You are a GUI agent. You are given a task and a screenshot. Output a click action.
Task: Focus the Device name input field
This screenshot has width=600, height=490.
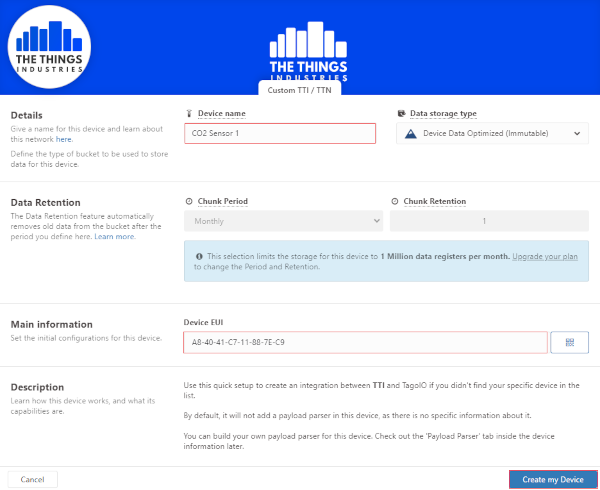(x=280, y=133)
